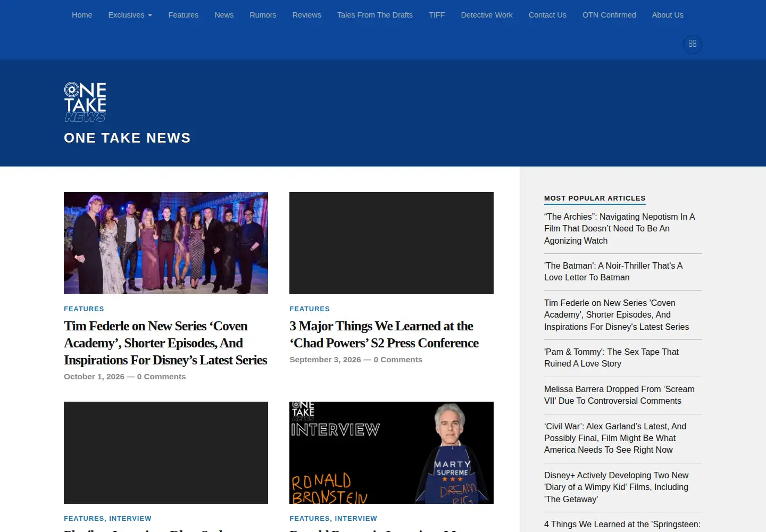Open Detective Work section
Screen dimensions: 766x532
click(487, 15)
